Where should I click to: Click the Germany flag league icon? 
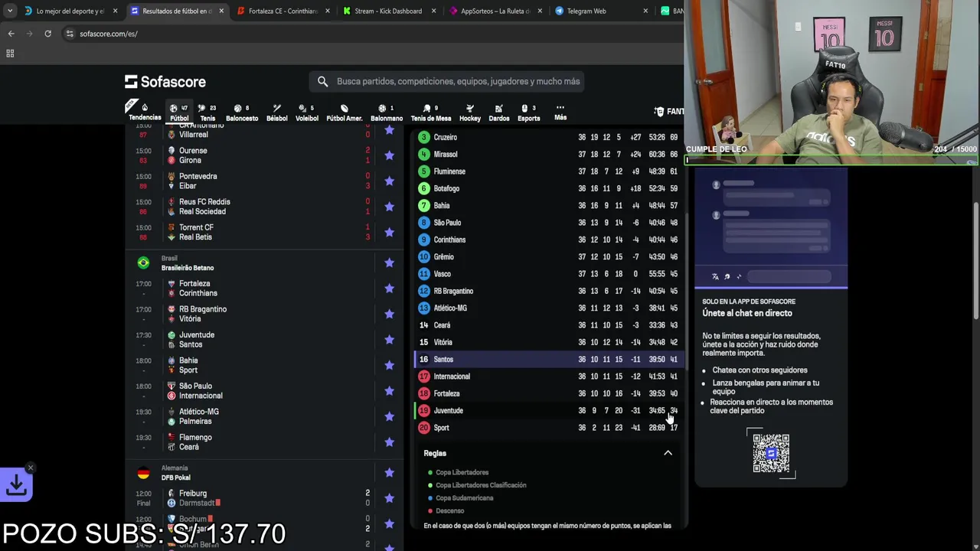(143, 473)
